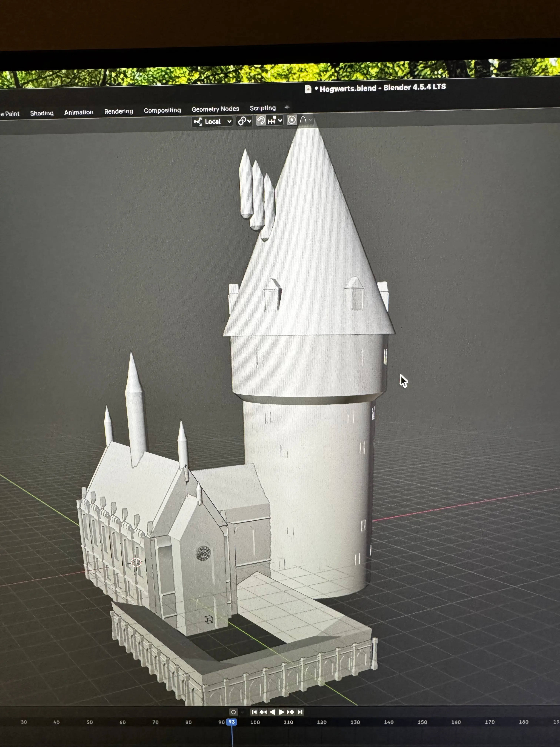
Task: Click frame 150 on the timeline ruler
Action: point(422,722)
